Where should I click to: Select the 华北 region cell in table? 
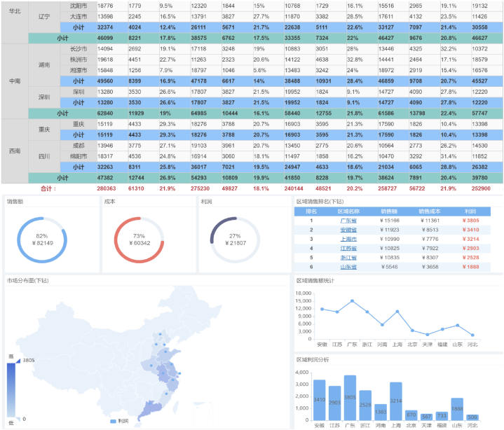coord(15,11)
